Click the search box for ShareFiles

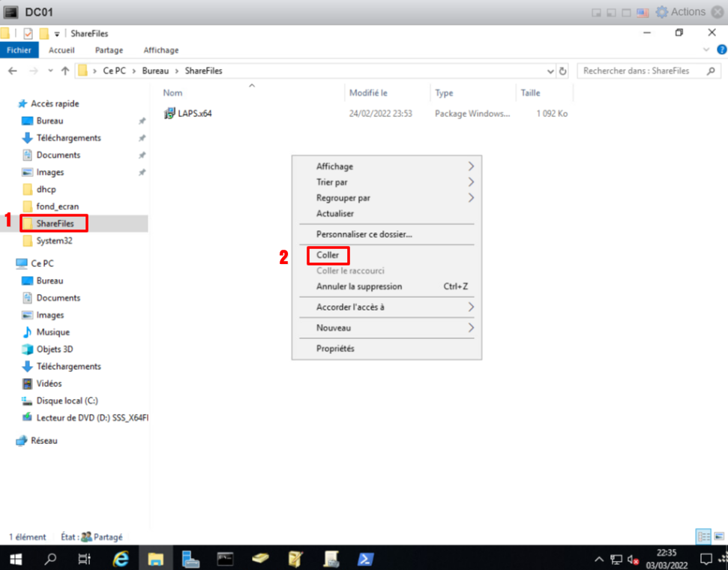click(x=641, y=70)
